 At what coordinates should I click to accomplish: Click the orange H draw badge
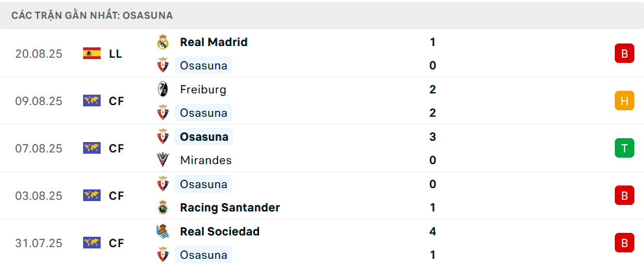coord(624,101)
